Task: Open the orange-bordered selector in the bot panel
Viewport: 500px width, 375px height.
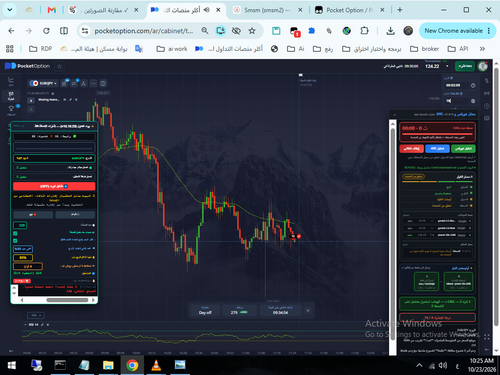Action: coord(28,266)
